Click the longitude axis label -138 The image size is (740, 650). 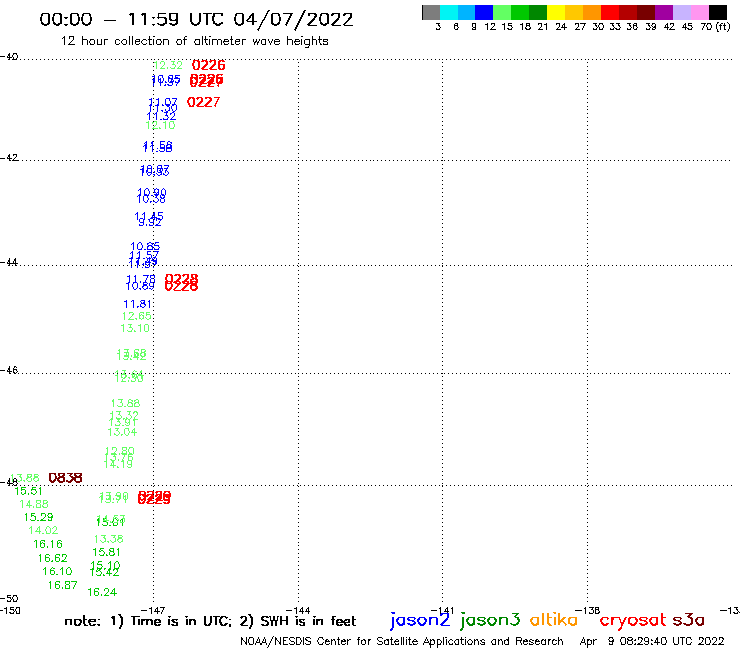(588, 610)
